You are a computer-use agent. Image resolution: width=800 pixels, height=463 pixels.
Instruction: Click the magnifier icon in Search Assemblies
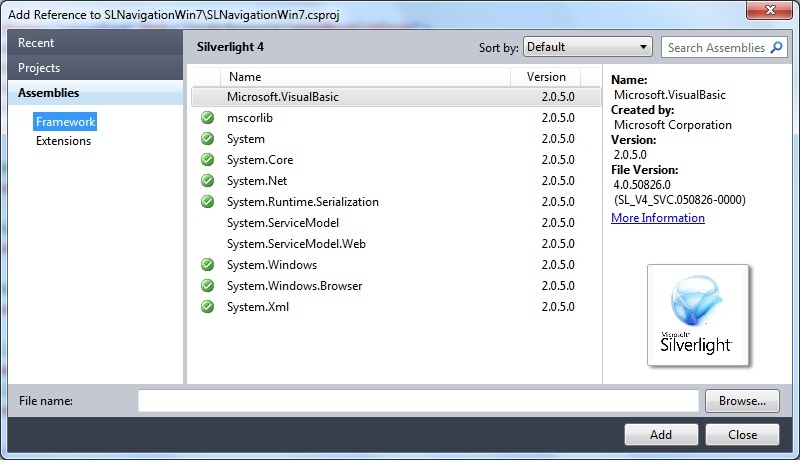pyautogui.click(x=777, y=48)
